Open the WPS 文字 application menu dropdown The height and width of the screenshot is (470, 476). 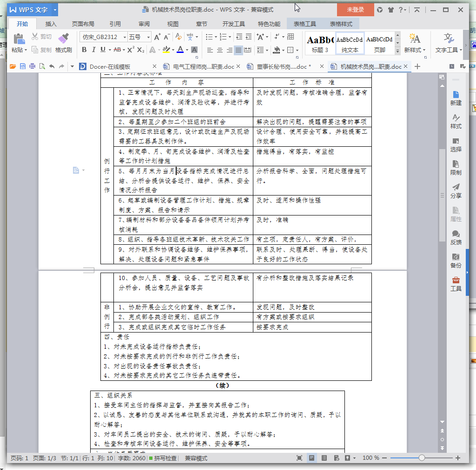55,10
